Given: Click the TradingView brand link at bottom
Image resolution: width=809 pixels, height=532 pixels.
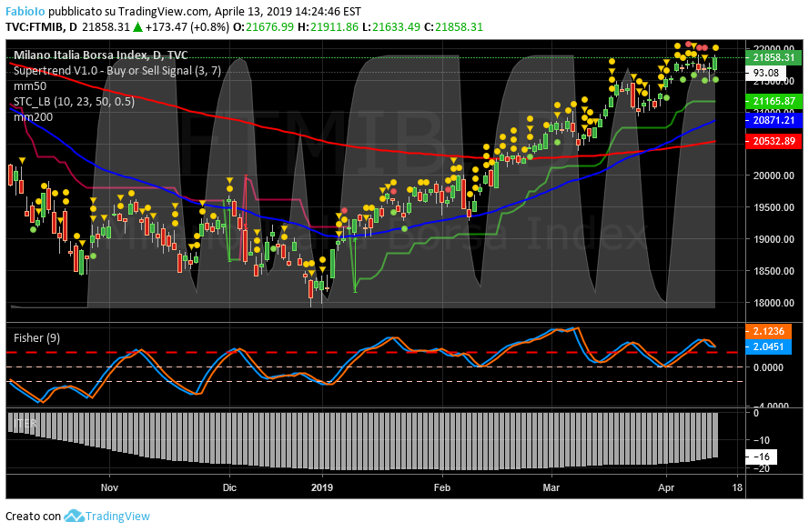Looking at the screenshot, I should click(118, 517).
